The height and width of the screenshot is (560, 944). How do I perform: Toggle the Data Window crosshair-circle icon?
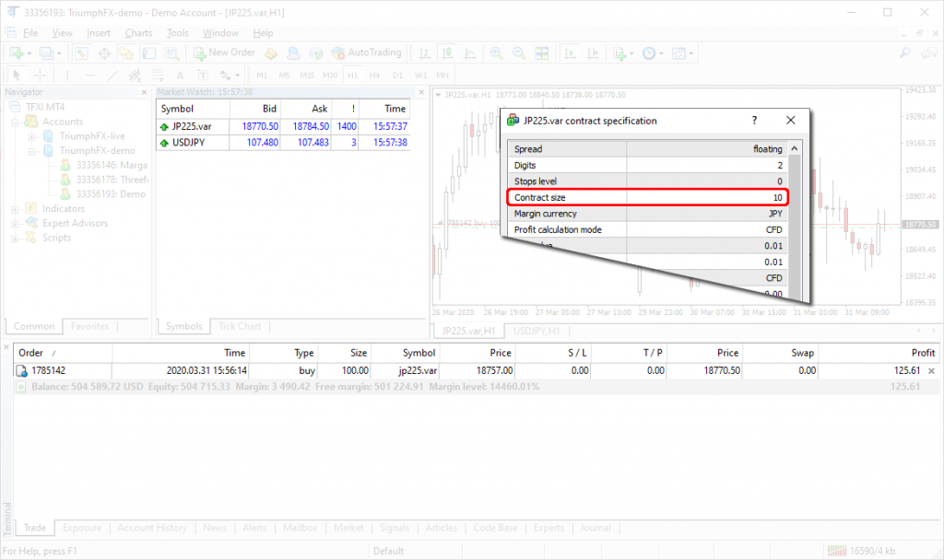pos(104,53)
